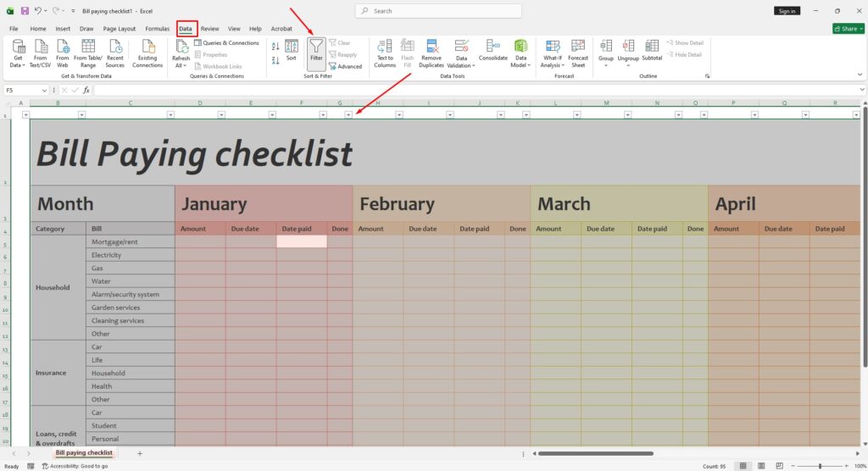Open filter dropdown in column D
The height and width of the screenshot is (471, 868).
221,114
